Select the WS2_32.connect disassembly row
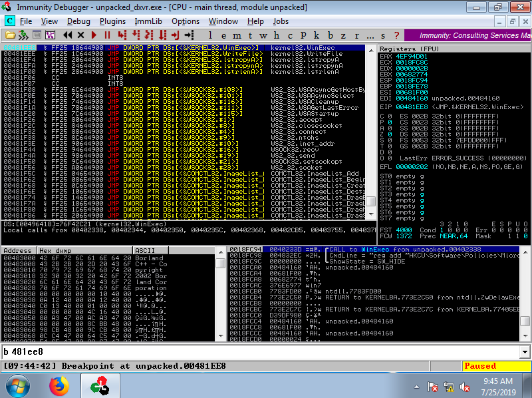The height and width of the screenshot is (398, 532). [184, 132]
